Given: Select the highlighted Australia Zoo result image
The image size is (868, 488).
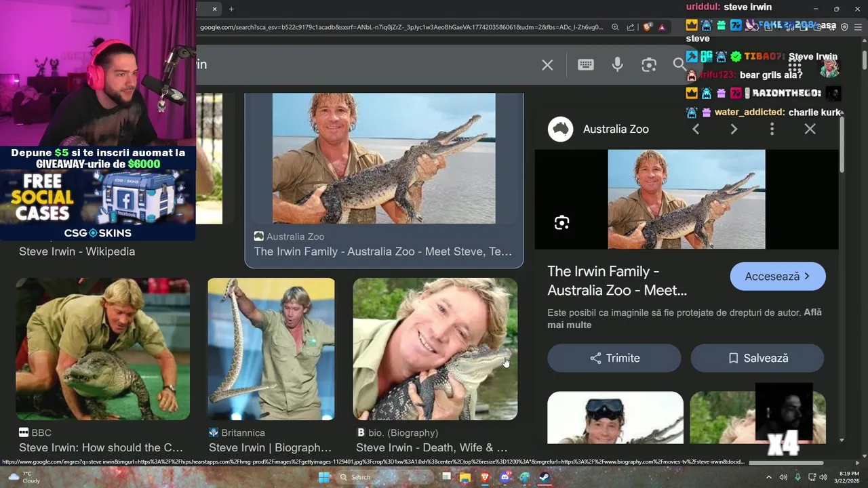Looking at the screenshot, I should [384, 158].
